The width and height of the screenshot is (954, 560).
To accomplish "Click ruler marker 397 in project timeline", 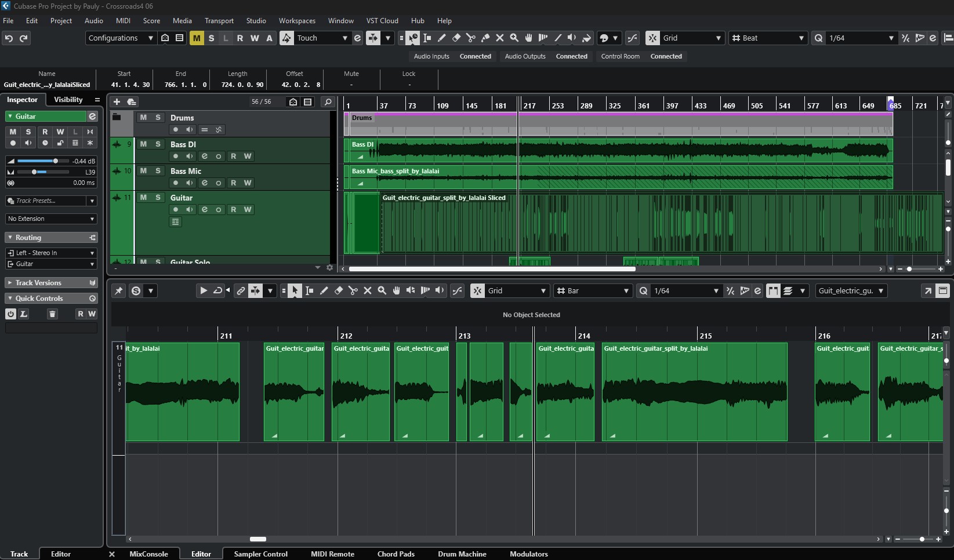I will [x=672, y=106].
